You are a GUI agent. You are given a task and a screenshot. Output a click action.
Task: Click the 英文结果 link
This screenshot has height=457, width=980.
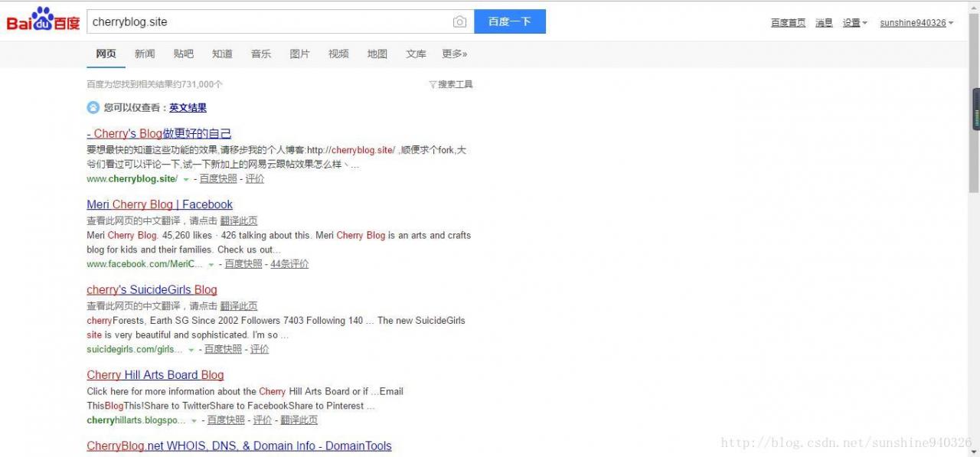pos(188,108)
